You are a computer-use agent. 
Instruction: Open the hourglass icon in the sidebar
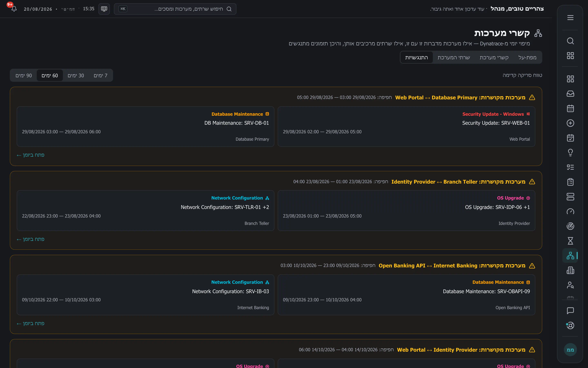pos(570,241)
